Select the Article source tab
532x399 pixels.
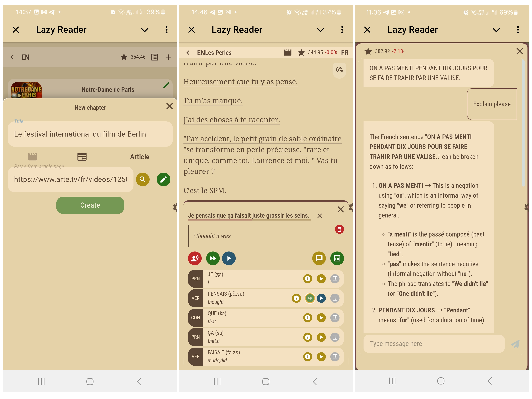139,157
